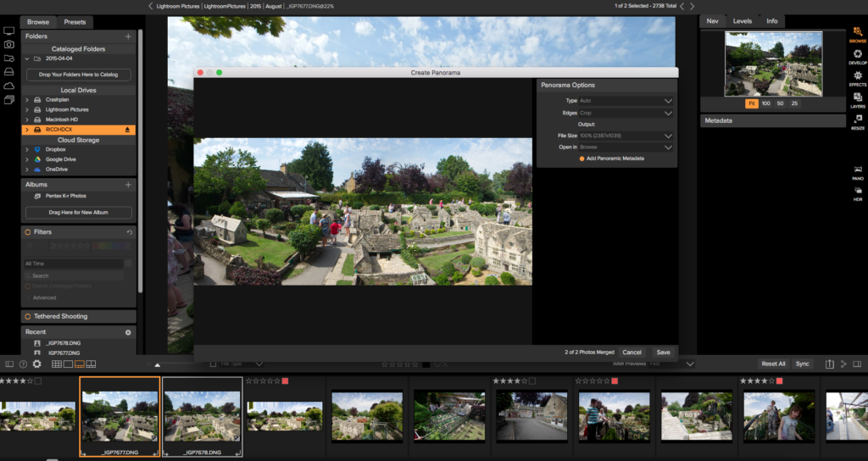Expand Google Drive folder
868x461 pixels.
click(27, 160)
